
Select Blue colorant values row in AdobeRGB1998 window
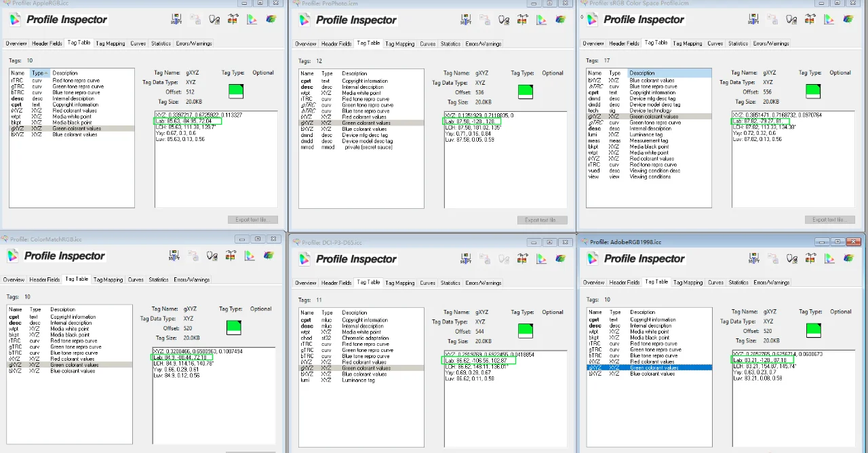tap(649, 374)
